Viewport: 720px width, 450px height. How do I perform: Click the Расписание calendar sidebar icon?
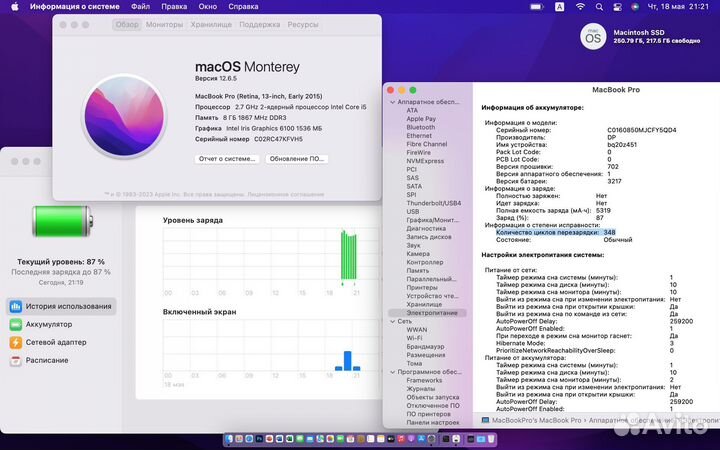16,360
